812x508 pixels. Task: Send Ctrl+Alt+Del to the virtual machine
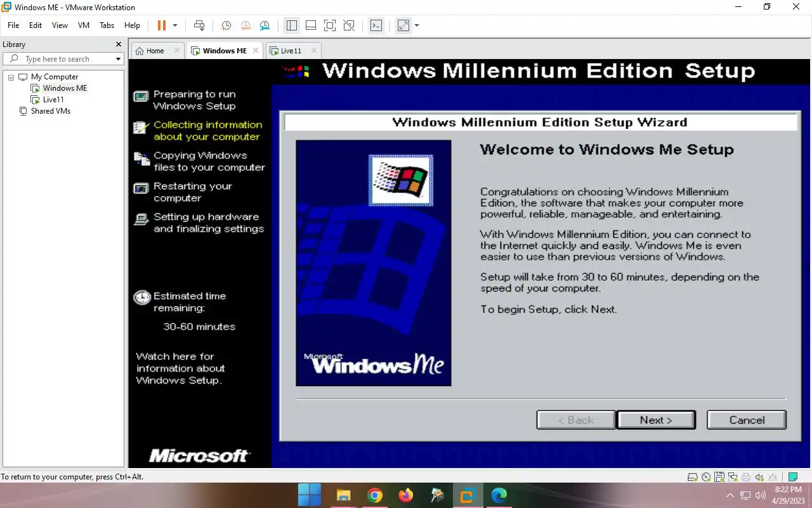pyautogui.click(x=199, y=25)
